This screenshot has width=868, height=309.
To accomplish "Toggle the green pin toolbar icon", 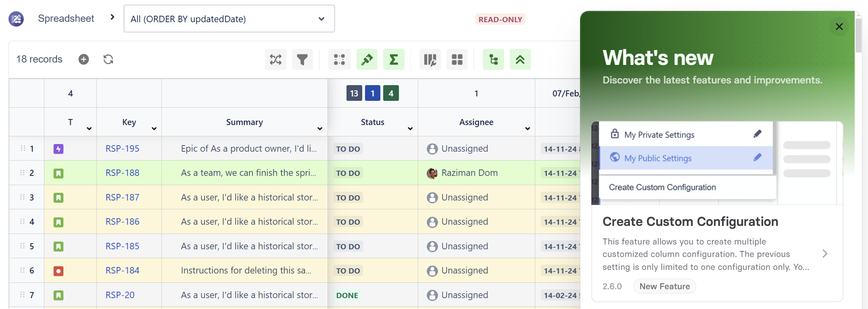I will pyautogui.click(x=367, y=60).
